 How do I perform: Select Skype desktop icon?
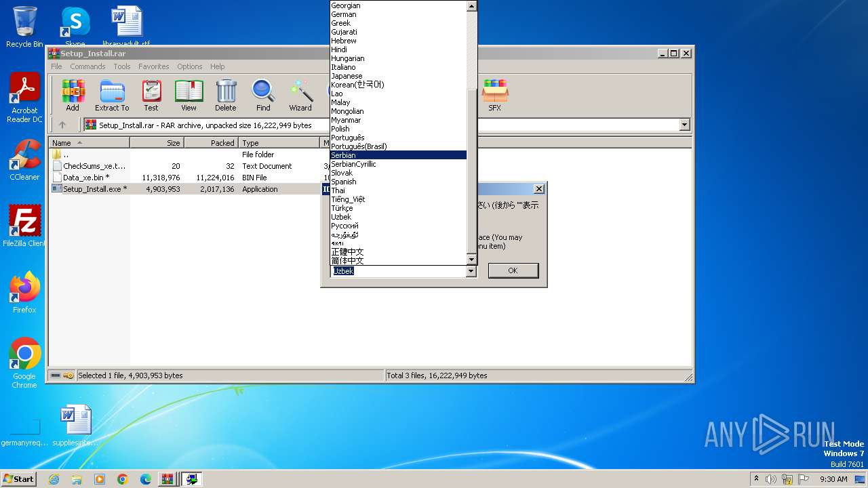(x=75, y=27)
